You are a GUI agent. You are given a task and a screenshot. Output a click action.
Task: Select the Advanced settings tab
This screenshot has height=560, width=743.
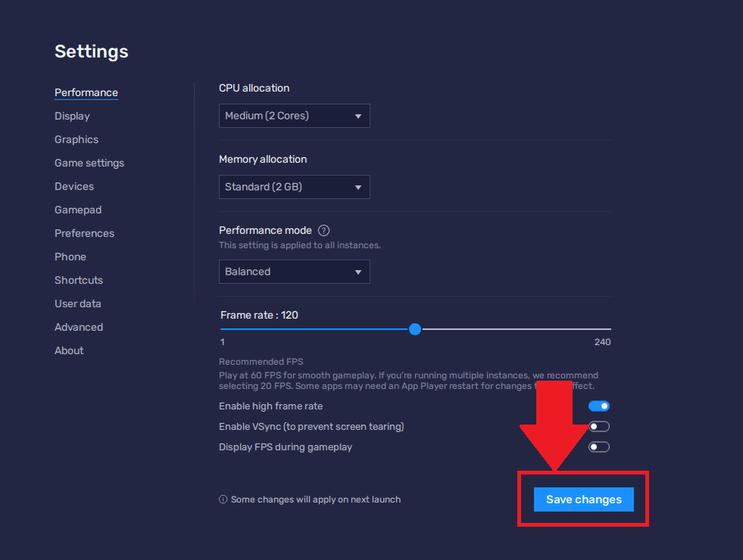pos(79,327)
